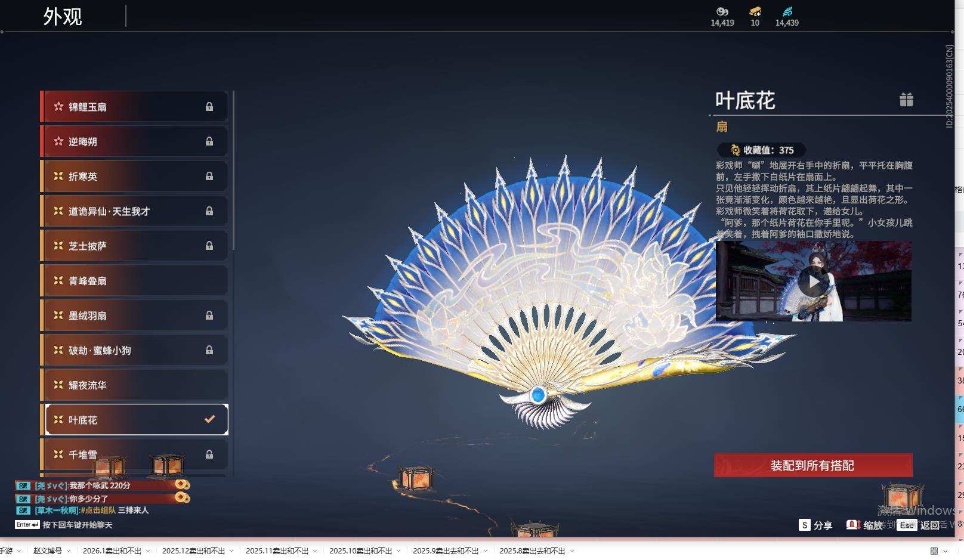Open the gift icon beside 叶底花 title
The width and height of the screenshot is (964, 560).
[907, 100]
